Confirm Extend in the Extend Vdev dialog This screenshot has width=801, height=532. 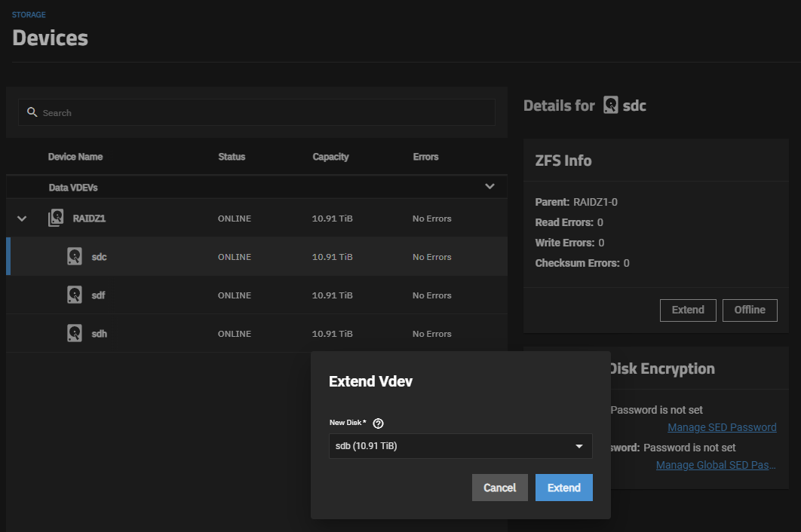564,488
